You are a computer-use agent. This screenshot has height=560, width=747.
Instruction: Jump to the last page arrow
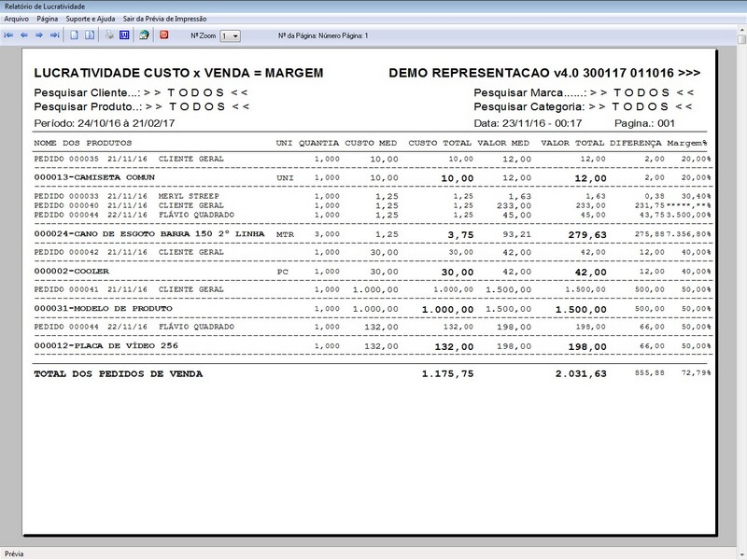(x=55, y=35)
